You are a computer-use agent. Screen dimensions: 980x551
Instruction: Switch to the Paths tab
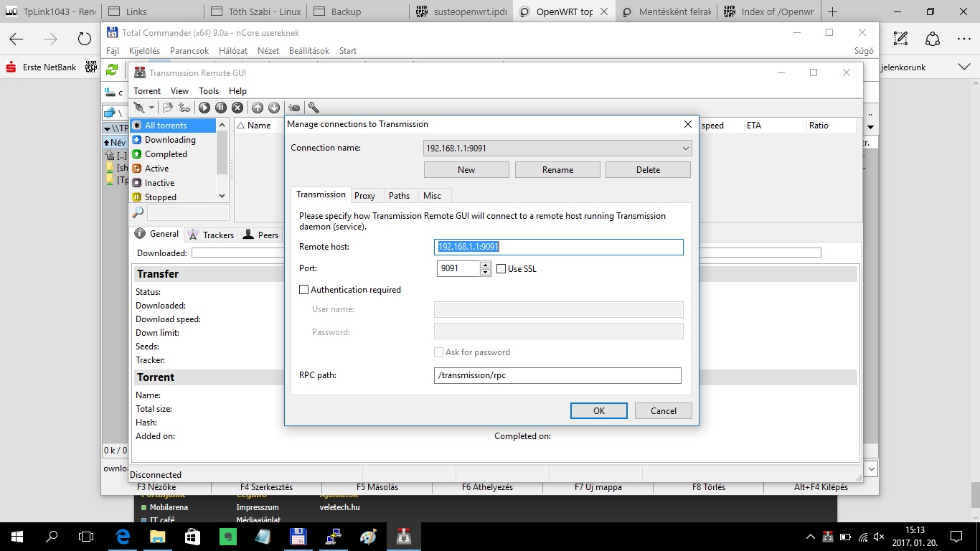[x=399, y=196]
